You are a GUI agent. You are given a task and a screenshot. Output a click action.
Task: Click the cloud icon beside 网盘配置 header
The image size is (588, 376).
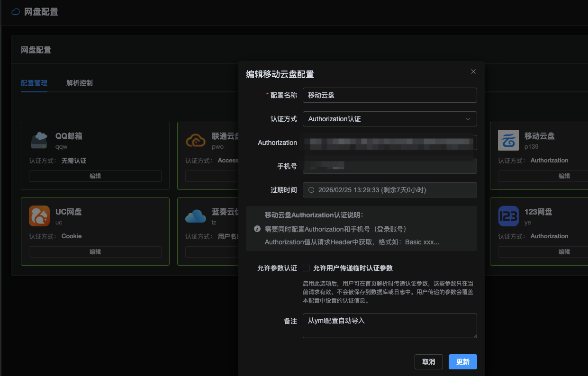(16, 12)
